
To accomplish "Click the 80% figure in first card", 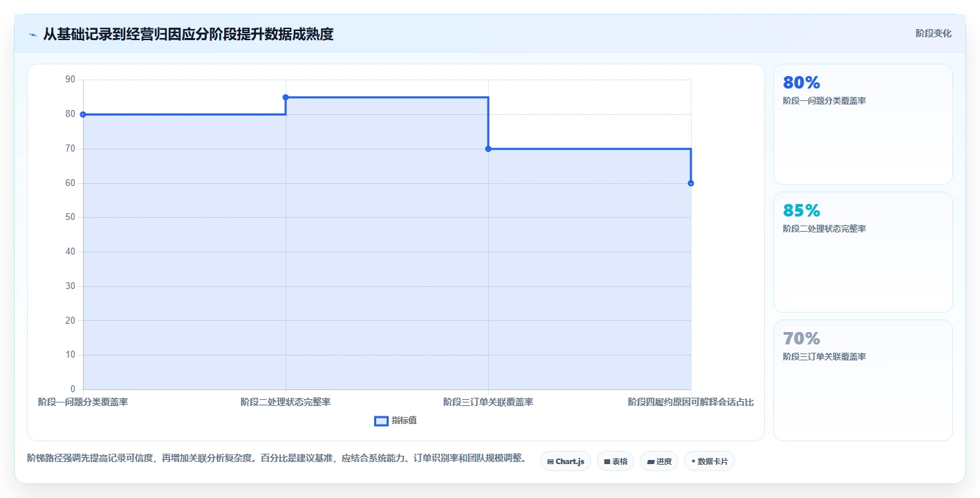I will (802, 82).
